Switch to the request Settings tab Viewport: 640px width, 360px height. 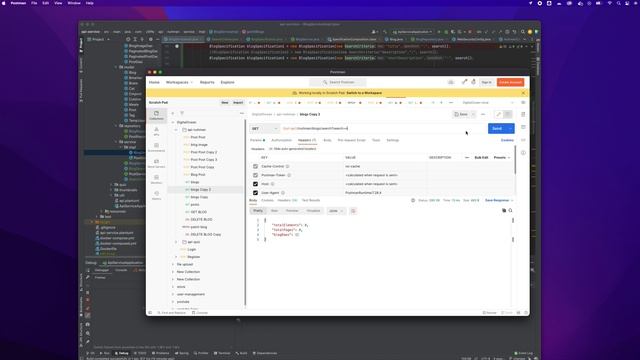tap(393, 140)
